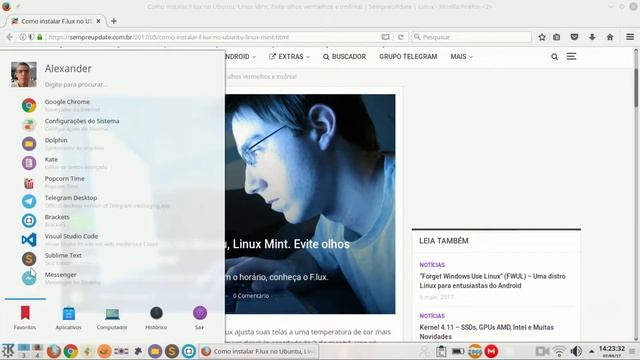Open Brackets icon in the taskbar
The height and width of the screenshot is (360, 640).
tap(189, 351)
